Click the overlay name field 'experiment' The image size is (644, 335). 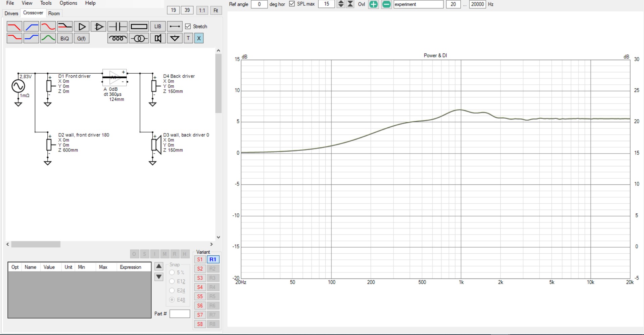pos(418,4)
